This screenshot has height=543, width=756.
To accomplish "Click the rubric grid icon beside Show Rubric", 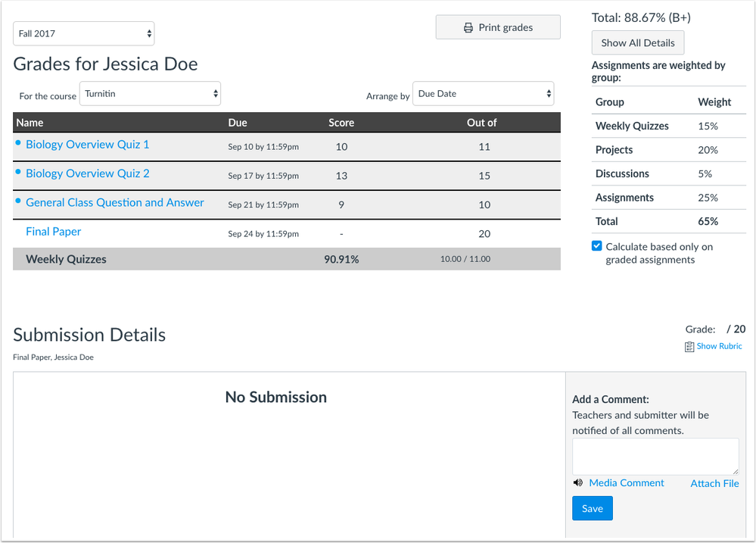I will click(x=688, y=346).
